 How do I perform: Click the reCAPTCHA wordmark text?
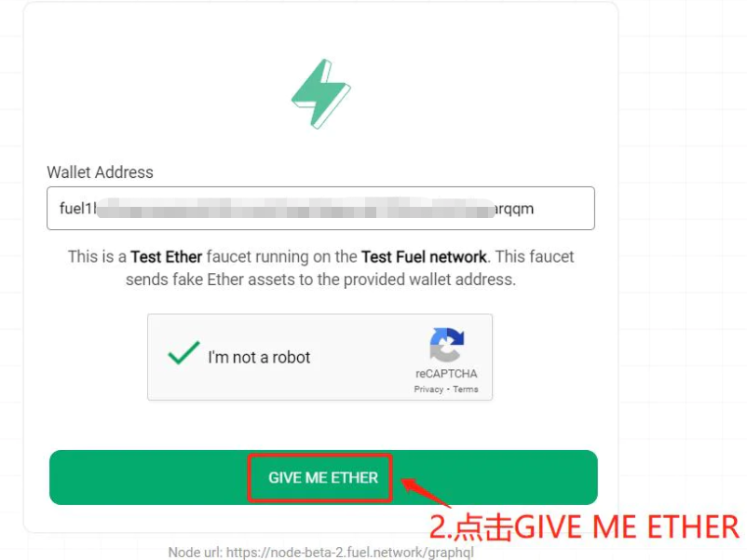click(446, 374)
